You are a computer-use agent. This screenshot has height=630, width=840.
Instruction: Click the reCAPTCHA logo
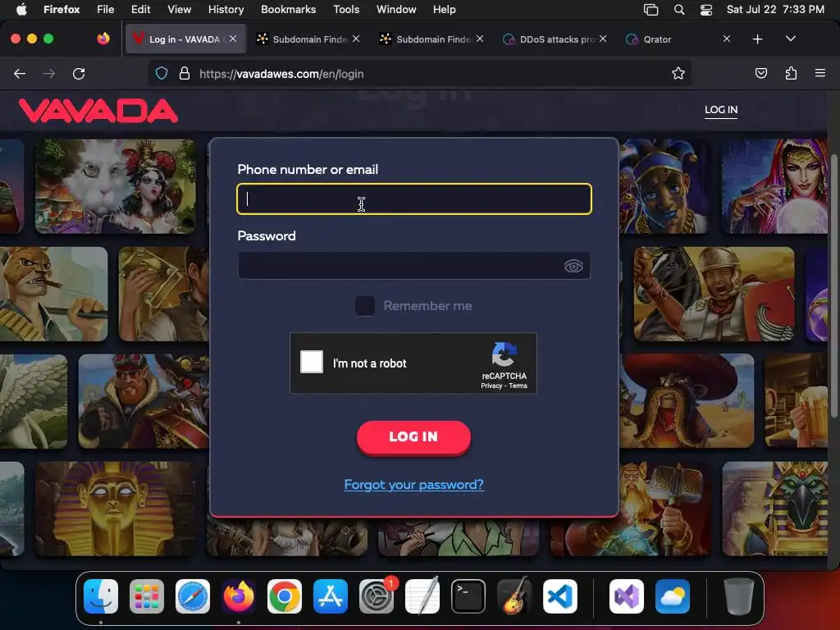click(x=504, y=354)
